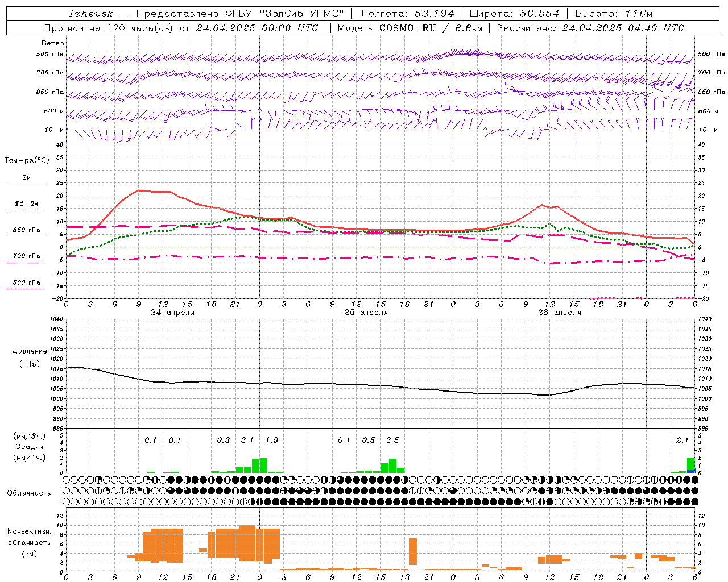Click the "Долгота: 53.194" longitude field
The height and width of the screenshot is (582, 728).
tap(407, 14)
